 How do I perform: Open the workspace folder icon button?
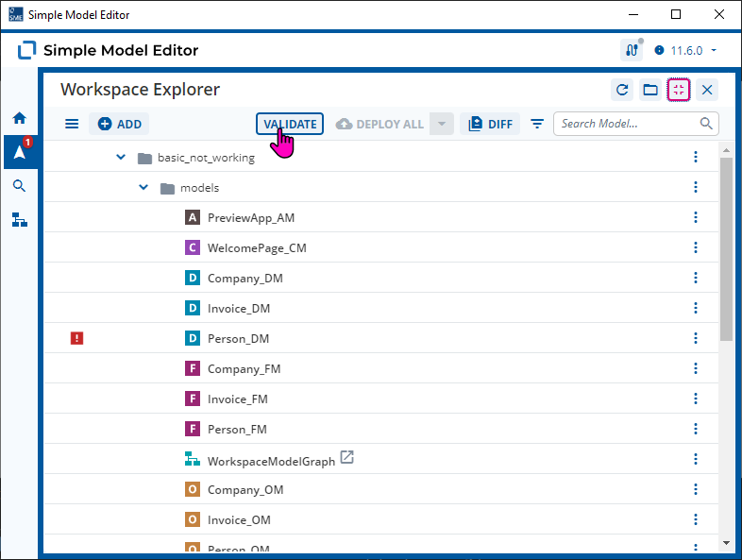(650, 90)
